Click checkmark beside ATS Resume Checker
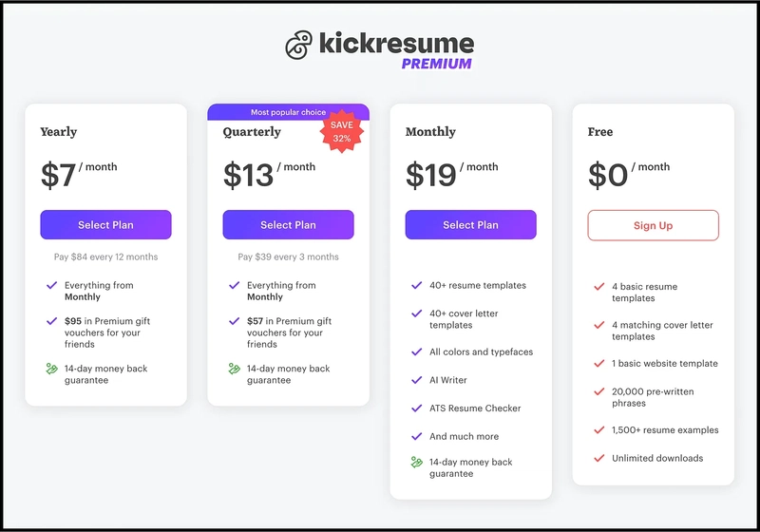 point(417,408)
